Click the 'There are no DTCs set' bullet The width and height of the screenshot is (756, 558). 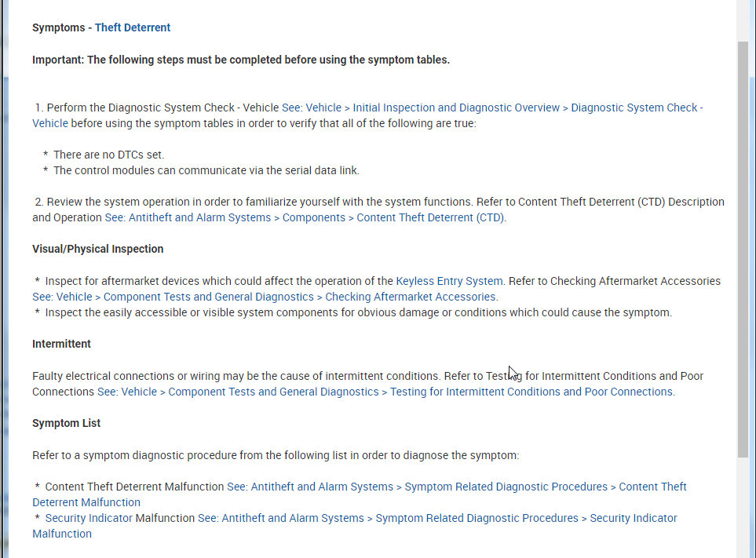[x=108, y=155]
